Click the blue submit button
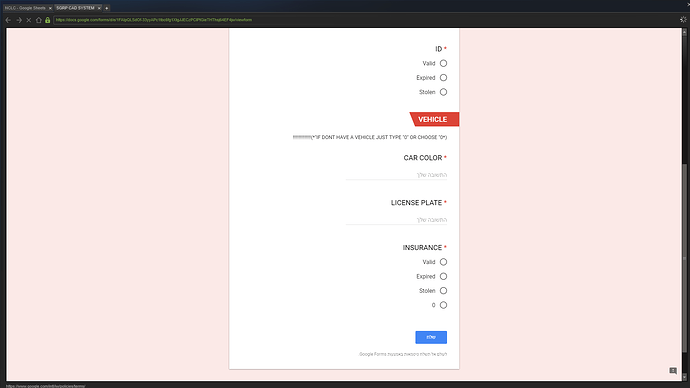690x388 pixels. 431,337
